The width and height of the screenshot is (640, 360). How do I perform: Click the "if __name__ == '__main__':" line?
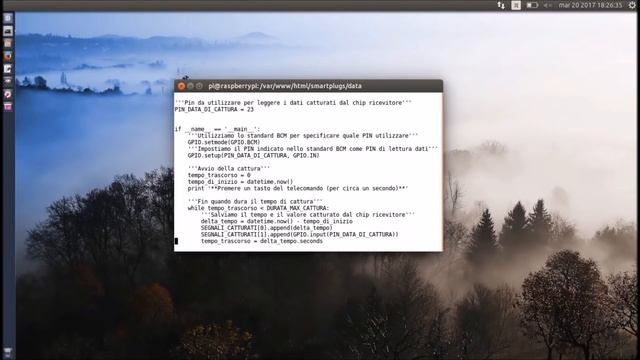point(217,129)
